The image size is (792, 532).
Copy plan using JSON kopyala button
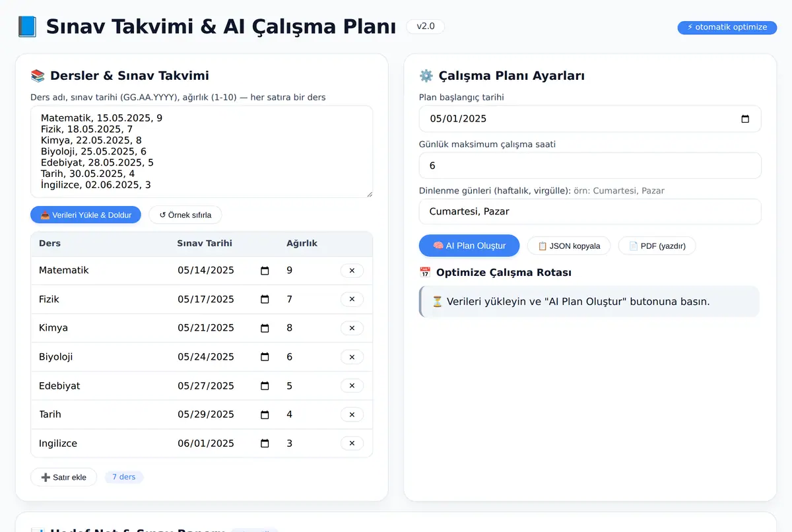click(569, 246)
